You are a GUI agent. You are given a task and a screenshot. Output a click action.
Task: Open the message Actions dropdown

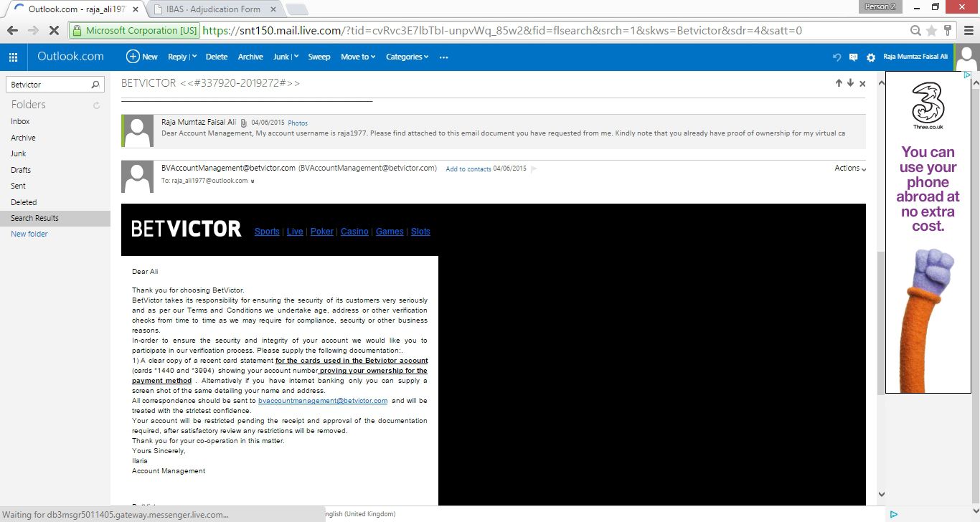tap(850, 168)
